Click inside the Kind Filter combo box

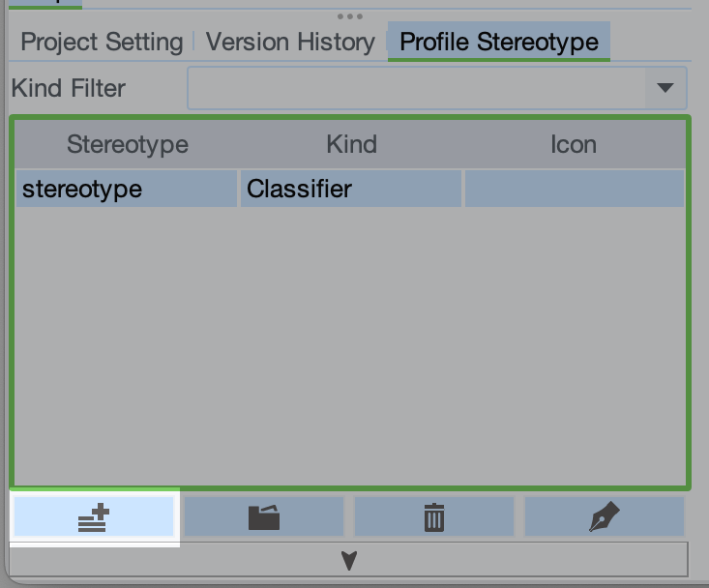click(416, 88)
